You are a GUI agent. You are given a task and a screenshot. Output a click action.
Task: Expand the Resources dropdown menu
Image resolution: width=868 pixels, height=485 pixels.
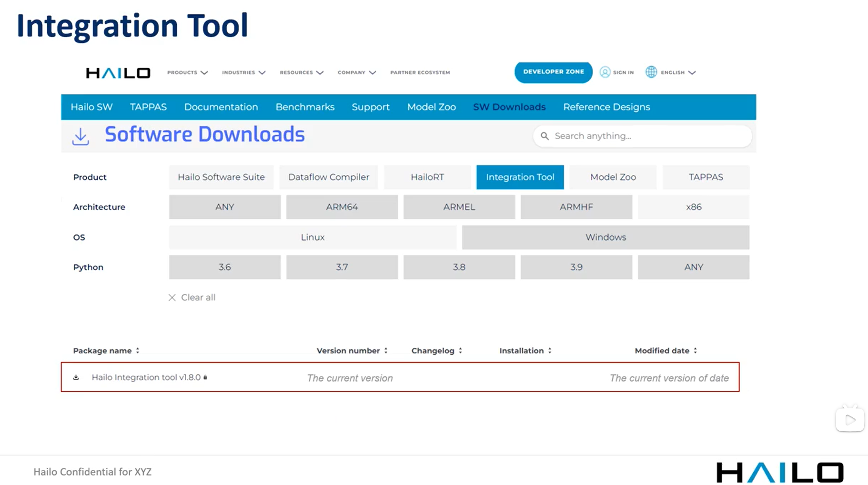[302, 72]
